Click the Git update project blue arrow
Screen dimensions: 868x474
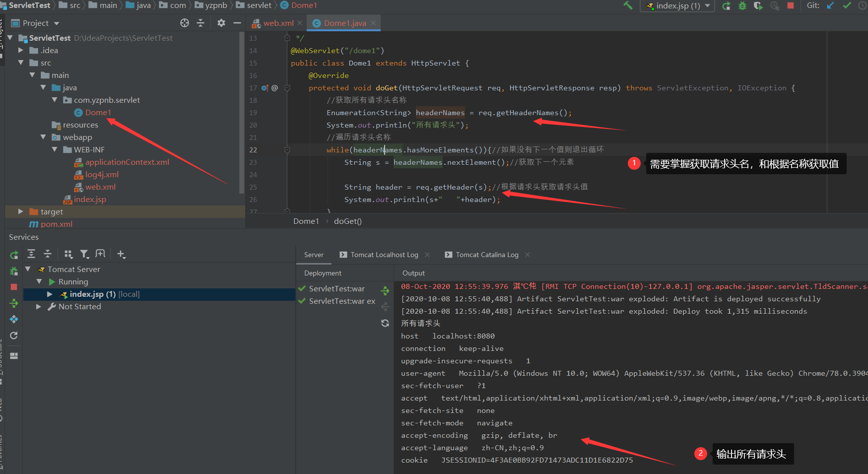(830, 5)
